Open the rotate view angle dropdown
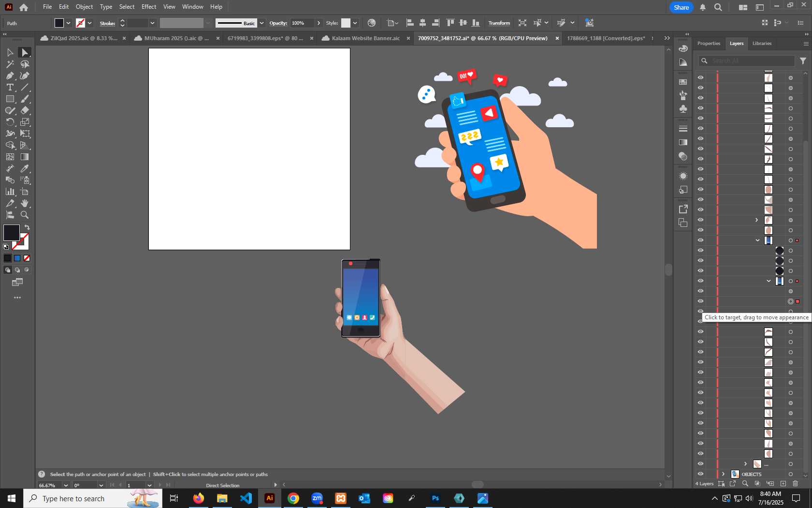The image size is (812, 508). [101, 485]
